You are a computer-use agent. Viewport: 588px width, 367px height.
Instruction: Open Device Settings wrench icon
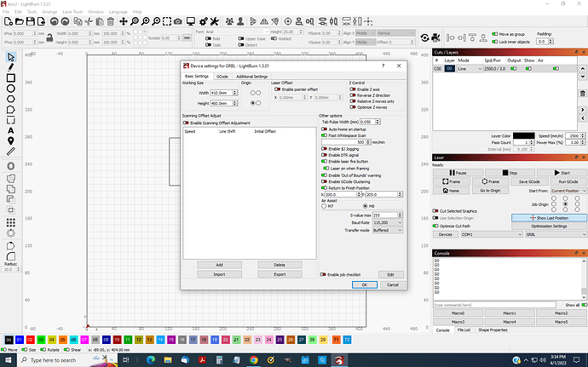click(215, 22)
